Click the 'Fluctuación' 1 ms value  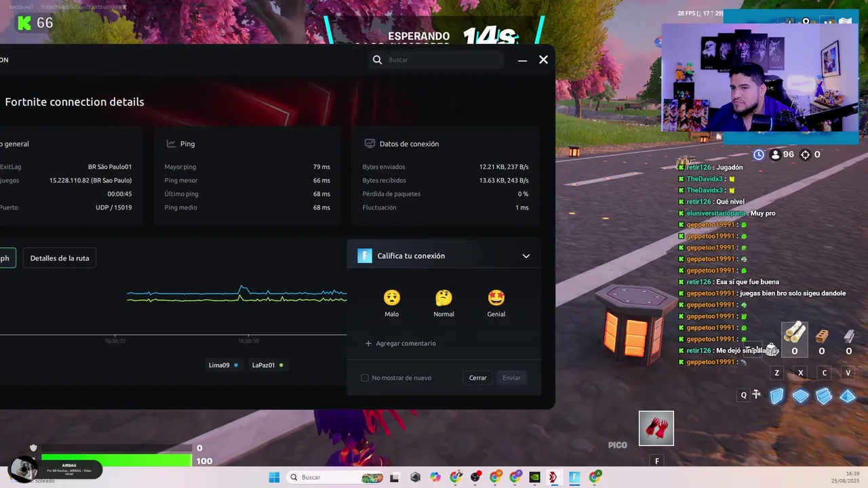pyautogui.click(x=522, y=207)
